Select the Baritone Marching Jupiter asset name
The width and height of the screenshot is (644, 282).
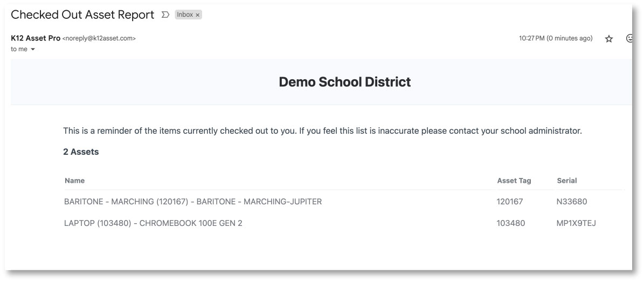click(x=193, y=202)
